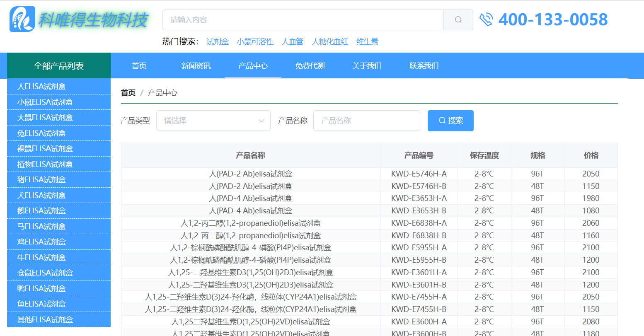Screen dimensions: 644x336
Task: Click the 1080 price cell
Action: (x=591, y=211)
